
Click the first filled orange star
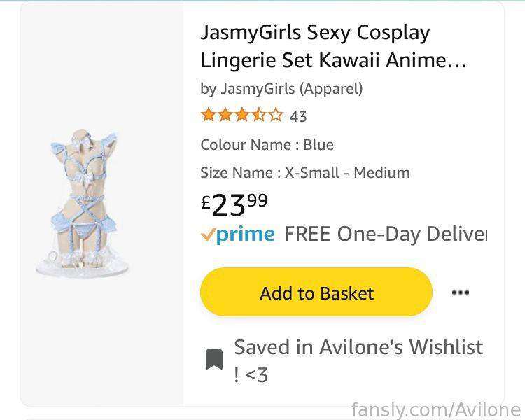209,115
